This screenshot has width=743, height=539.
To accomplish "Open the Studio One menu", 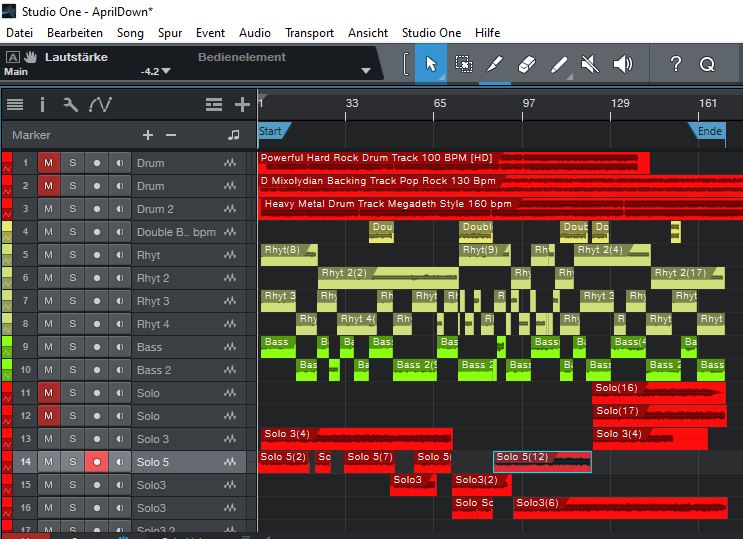I will (431, 33).
